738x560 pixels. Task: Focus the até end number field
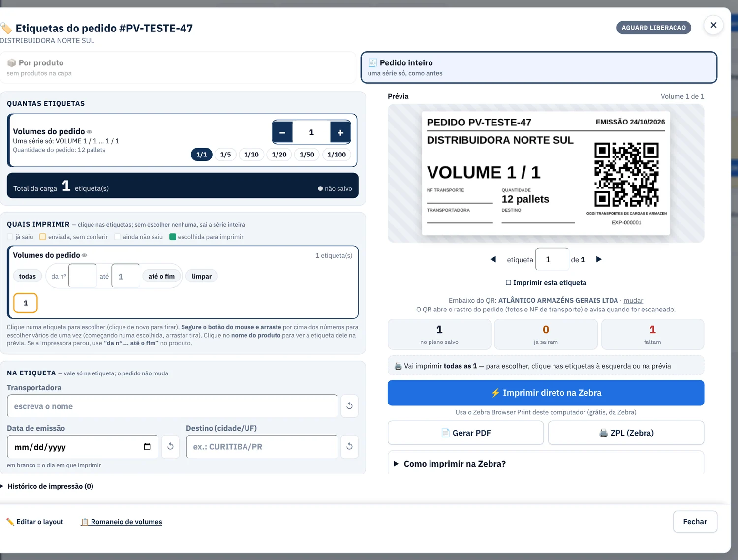[x=126, y=276]
